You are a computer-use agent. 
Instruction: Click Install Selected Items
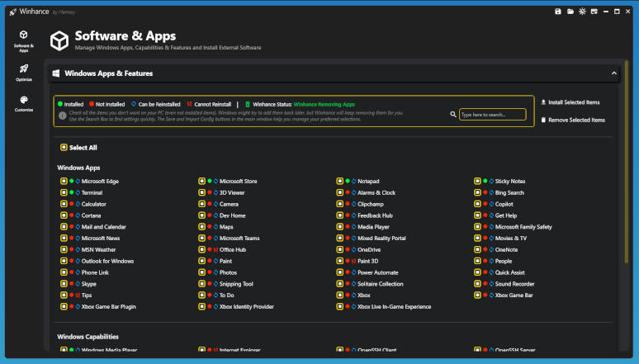(570, 102)
